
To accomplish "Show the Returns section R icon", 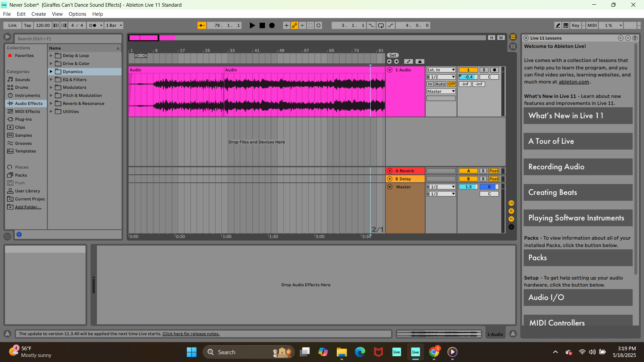I will [x=511, y=211].
